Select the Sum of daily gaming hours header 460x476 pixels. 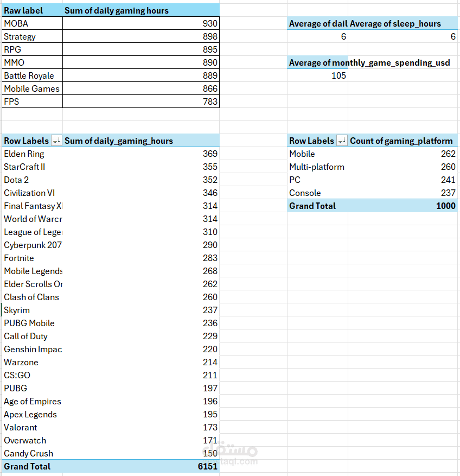[141, 11]
